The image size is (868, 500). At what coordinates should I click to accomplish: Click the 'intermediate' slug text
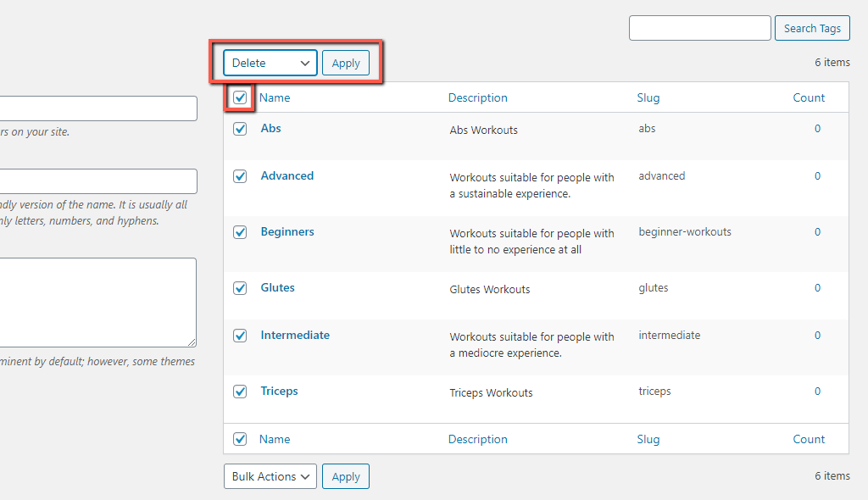(x=670, y=335)
